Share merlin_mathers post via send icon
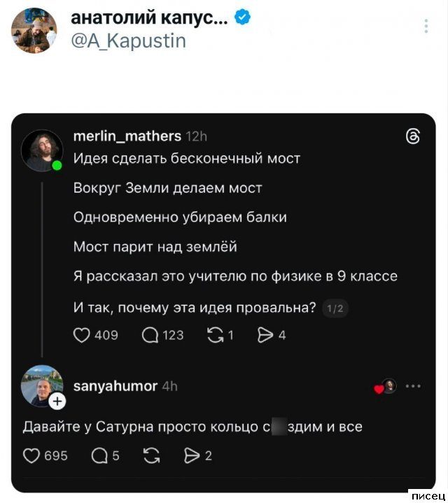The image size is (448, 503). tap(265, 335)
